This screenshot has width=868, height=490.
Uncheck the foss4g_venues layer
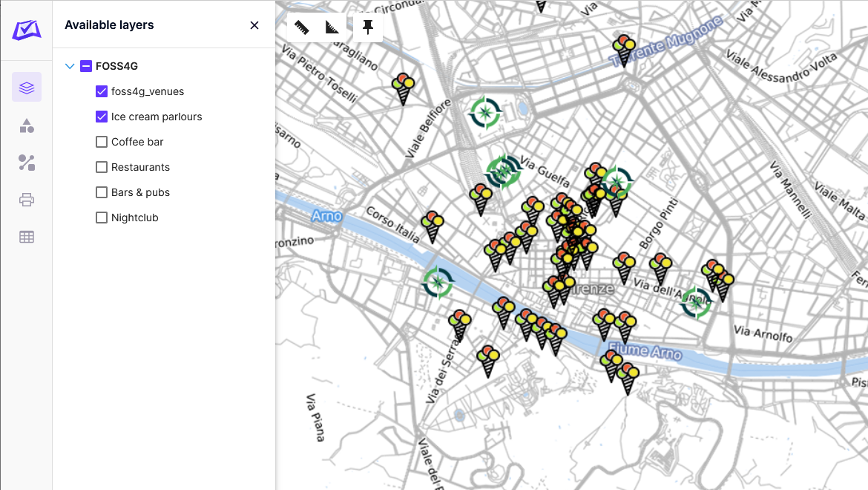pyautogui.click(x=101, y=91)
